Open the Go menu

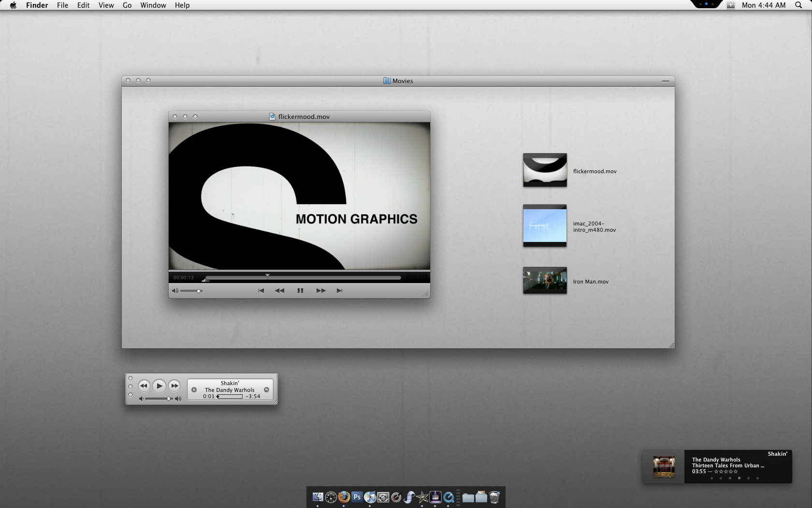click(x=127, y=5)
